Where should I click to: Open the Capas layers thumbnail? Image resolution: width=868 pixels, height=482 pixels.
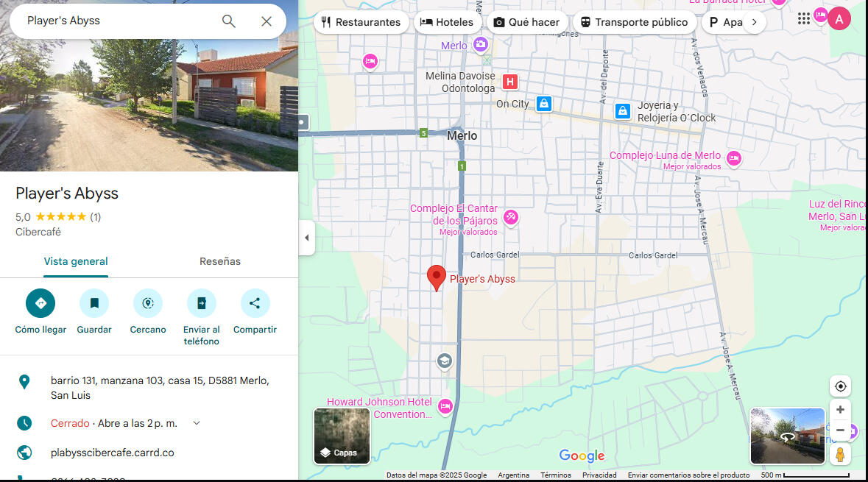point(342,436)
